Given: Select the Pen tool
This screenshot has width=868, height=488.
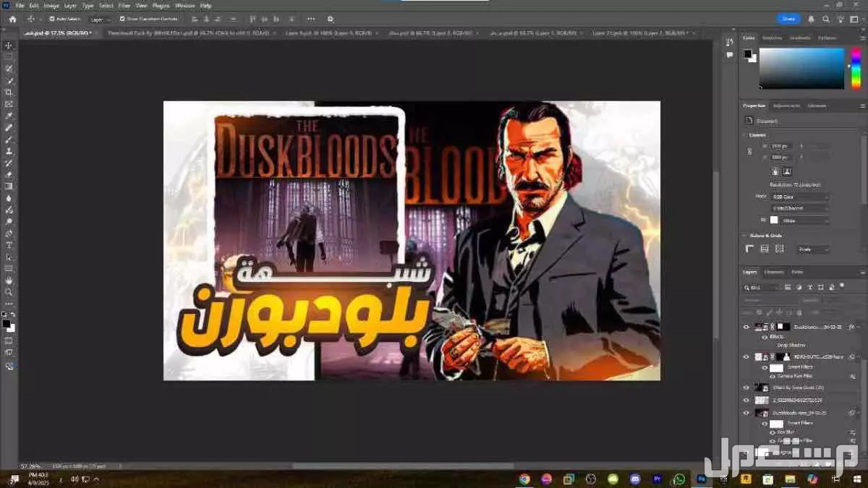Looking at the screenshot, I should pos(9,234).
